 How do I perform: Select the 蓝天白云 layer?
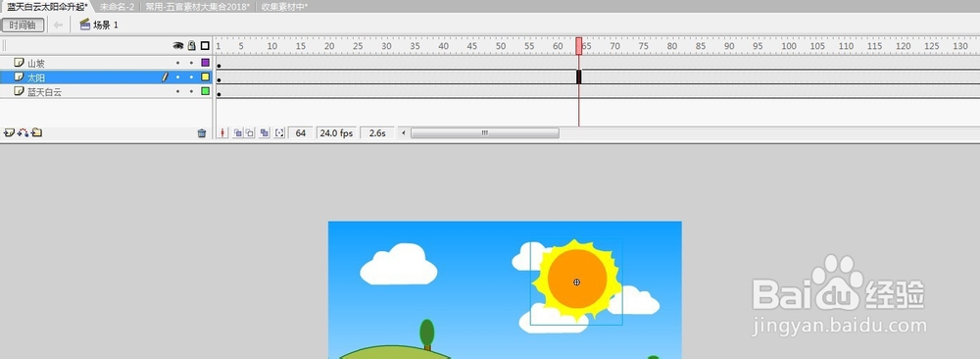point(106,91)
